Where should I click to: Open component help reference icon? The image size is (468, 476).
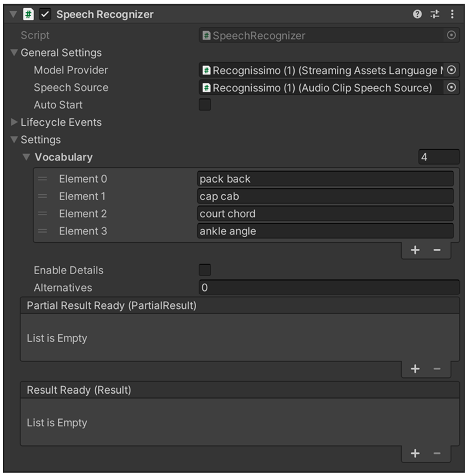coord(417,14)
